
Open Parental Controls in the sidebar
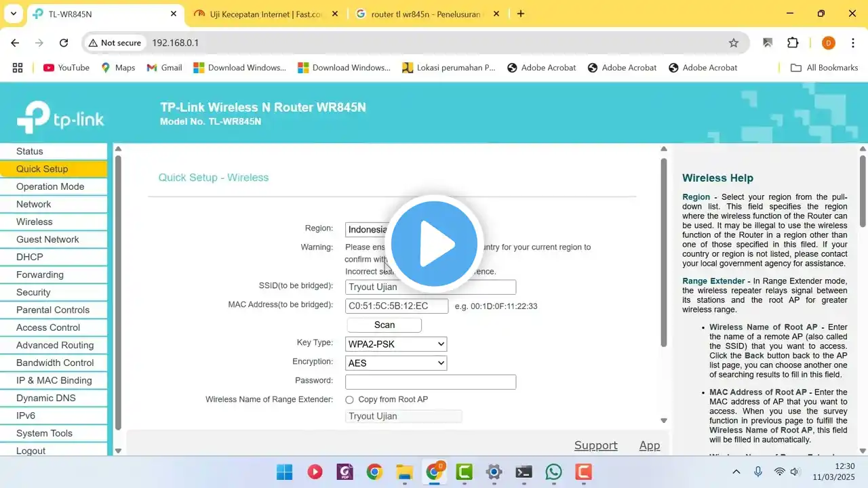(x=54, y=310)
